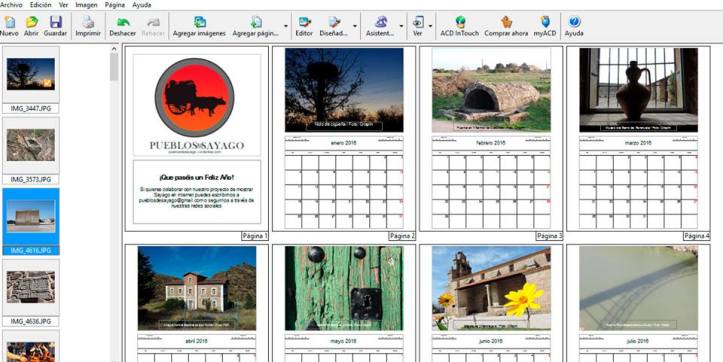The height and width of the screenshot is (362, 723).
Task: Click the thumbnail panel scroll-up arrow
Action: (x=114, y=48)
